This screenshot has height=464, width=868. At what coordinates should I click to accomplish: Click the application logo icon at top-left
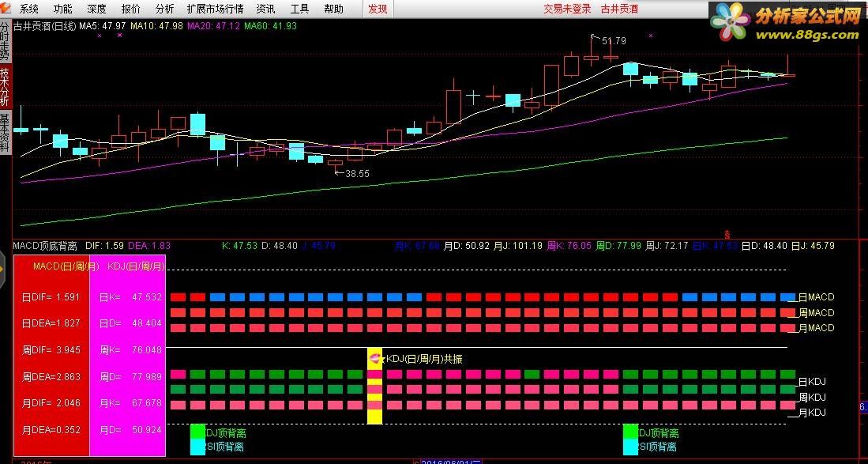6,9
